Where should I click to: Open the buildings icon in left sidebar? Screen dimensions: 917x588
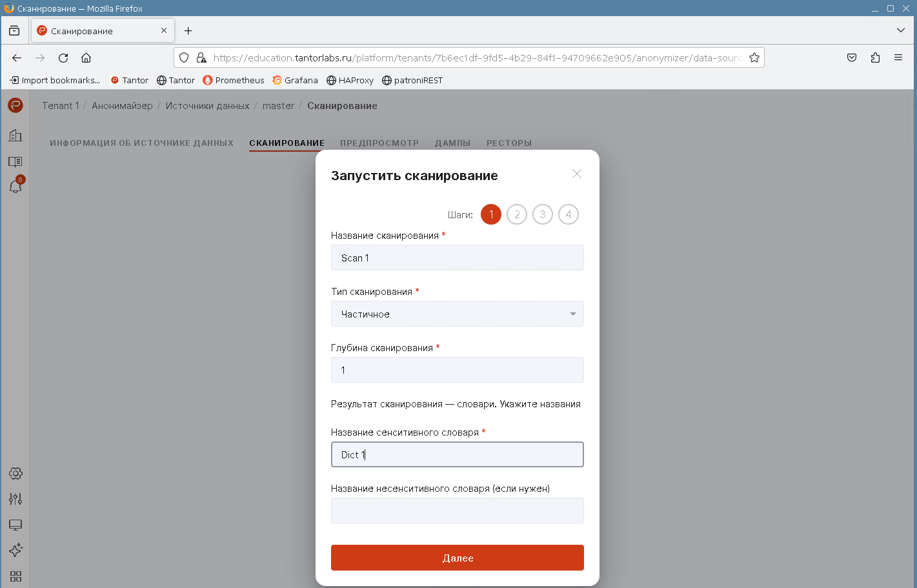coord(15,136)
